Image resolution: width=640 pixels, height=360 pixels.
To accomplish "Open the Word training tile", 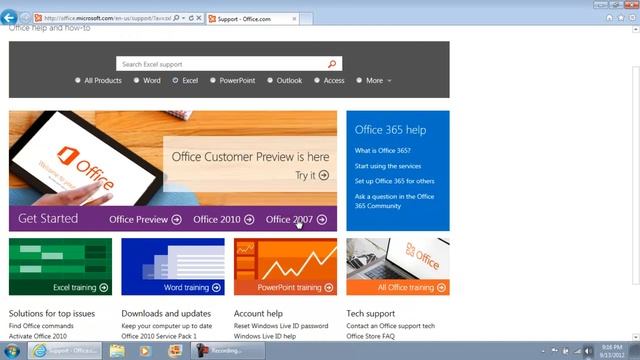I will tap(173, 267).
